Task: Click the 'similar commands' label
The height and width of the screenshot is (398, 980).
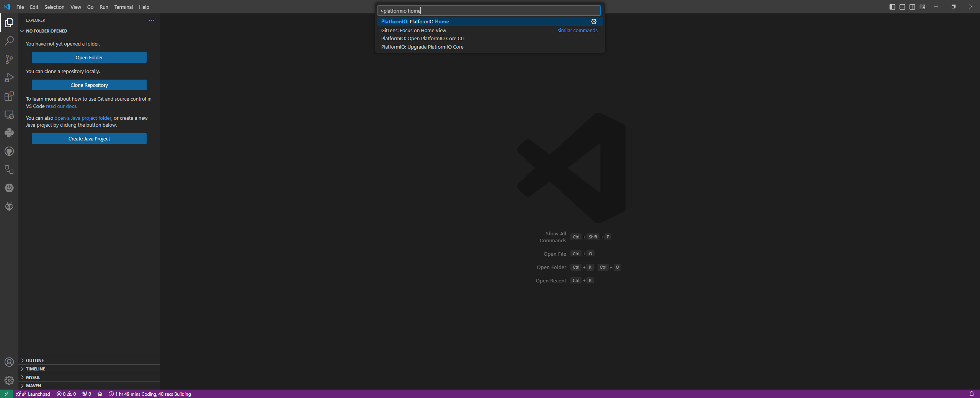Action: tap(577, 30)
